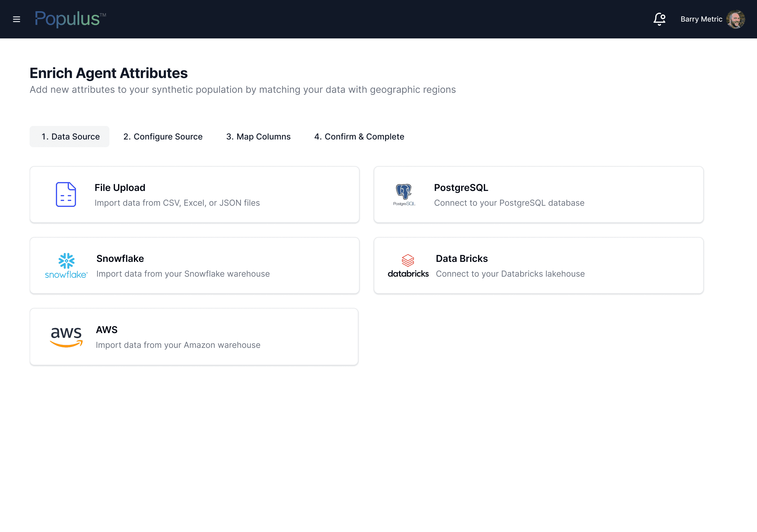
Task: Choose the File Upload card title
Action: (x=120, y=188)
